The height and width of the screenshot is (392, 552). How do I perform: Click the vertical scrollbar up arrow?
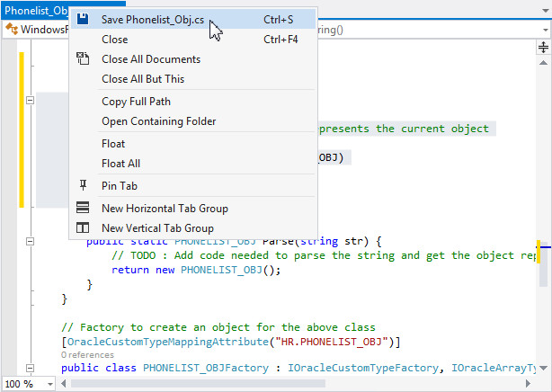click(x=543, y=63)
